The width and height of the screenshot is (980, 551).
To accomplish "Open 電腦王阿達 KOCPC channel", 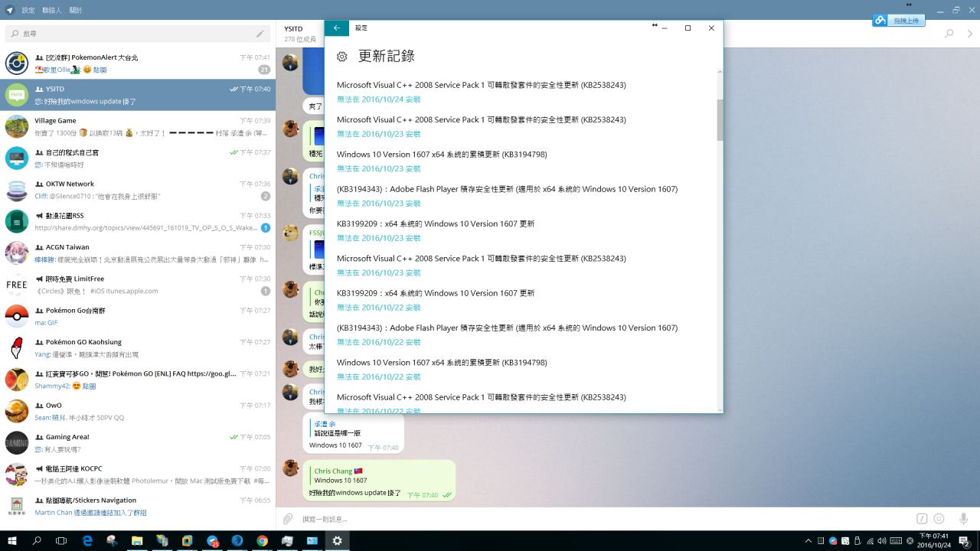I will tap(138, 474).
